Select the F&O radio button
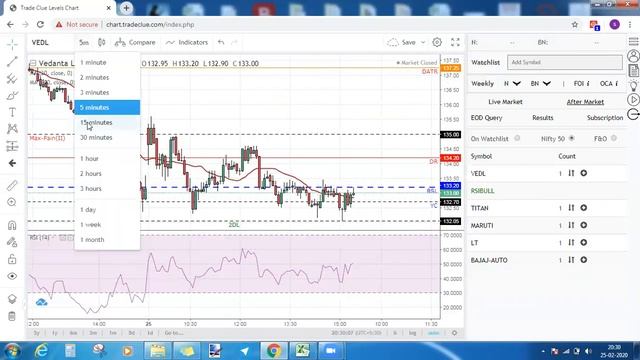This screenshot has height=360, width=640. click(613, 138)
